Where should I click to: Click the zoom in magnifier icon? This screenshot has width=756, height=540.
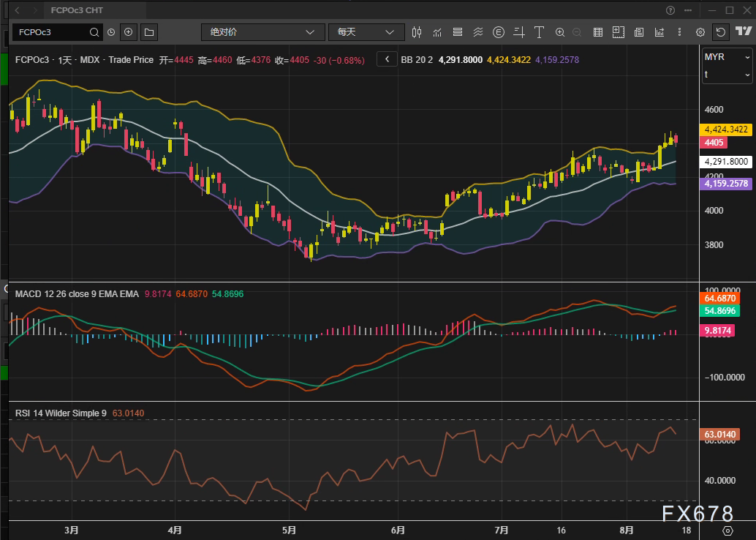tap(560, 32)
